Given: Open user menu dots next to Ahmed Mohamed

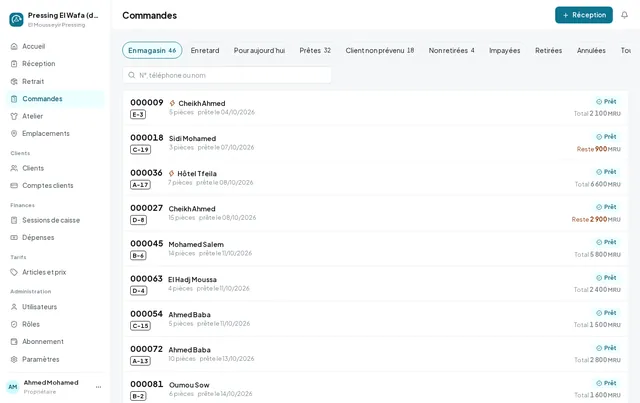Looking at the screenshot, I should (x=98, y=387).
